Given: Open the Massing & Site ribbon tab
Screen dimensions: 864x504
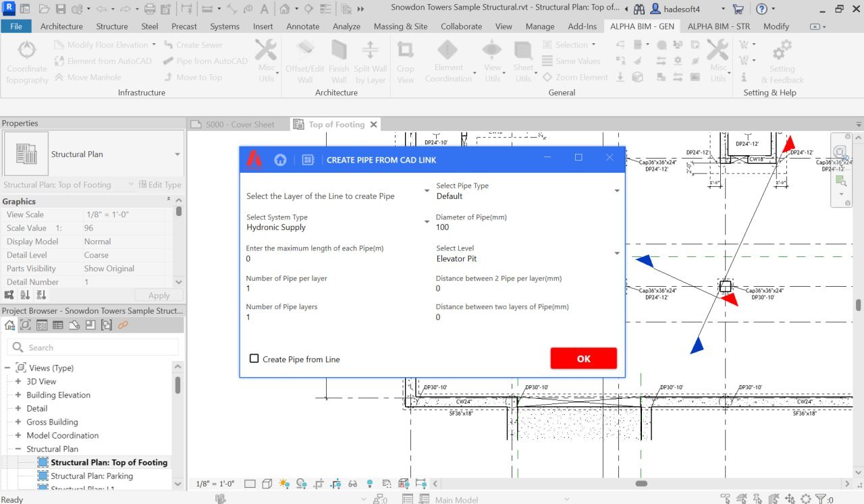Looking at the screenshot, I should tap(400, 26).
